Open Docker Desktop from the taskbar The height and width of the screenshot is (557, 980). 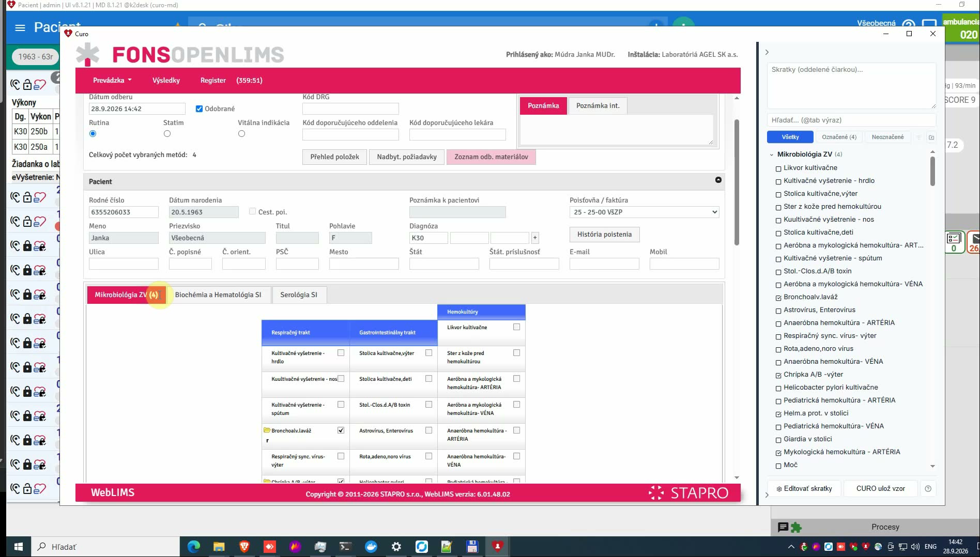click(371, 547)
